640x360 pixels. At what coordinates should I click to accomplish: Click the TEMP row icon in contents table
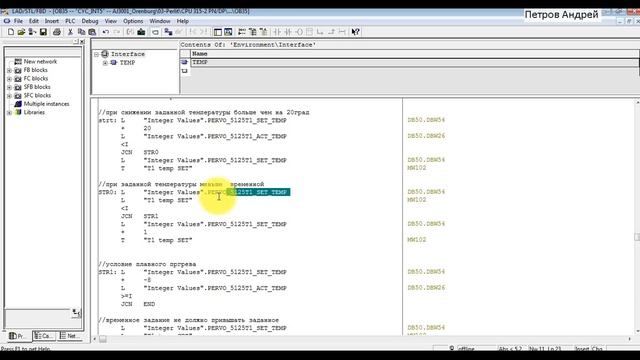click(x=184, y=62)
